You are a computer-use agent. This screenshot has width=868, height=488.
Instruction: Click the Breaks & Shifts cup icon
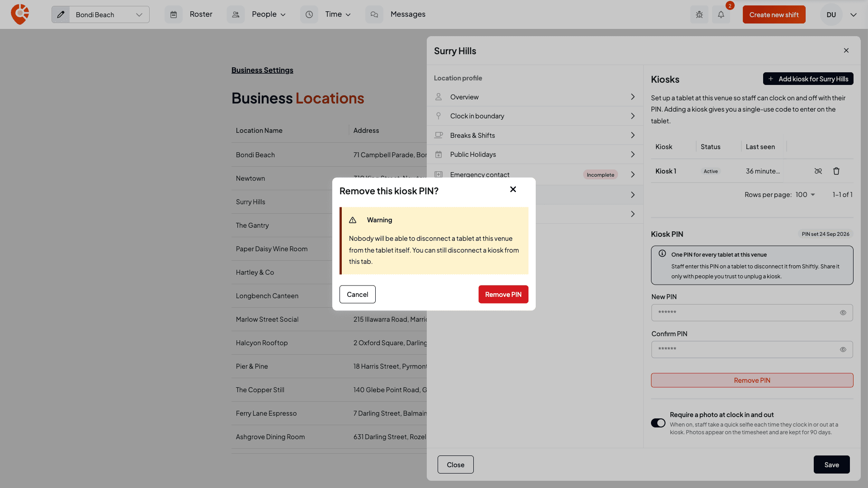tap(439, 135)
